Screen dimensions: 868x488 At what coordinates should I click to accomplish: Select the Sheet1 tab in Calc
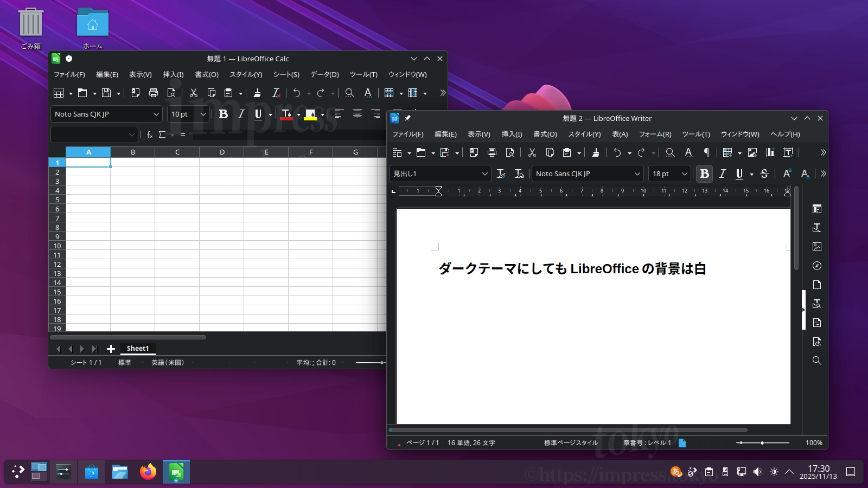(138, 349)
